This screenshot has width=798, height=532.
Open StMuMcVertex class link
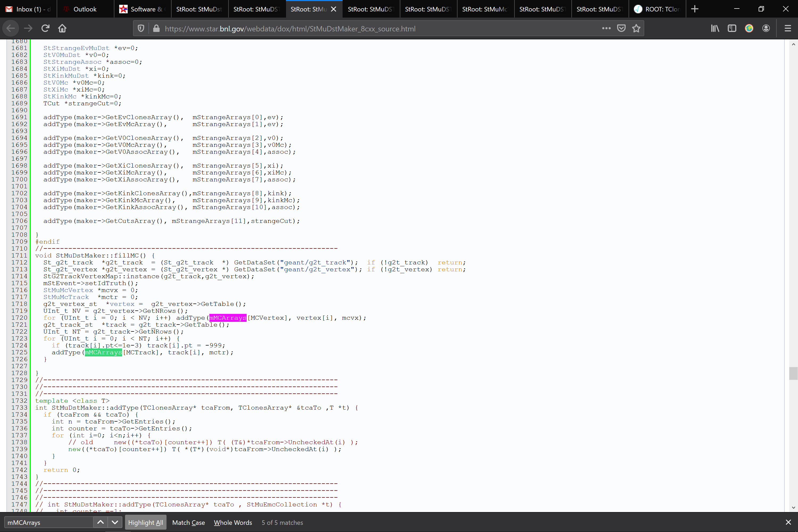[68, 290]
